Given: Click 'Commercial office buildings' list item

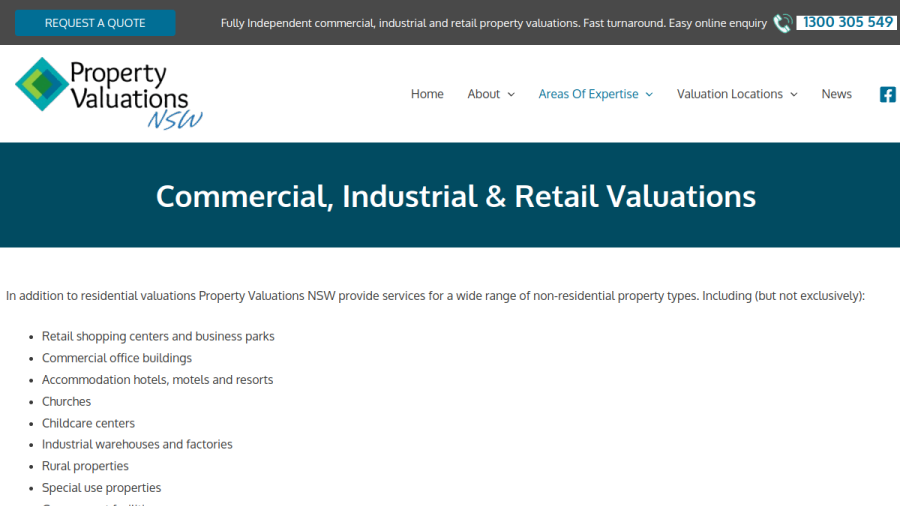Looking at the screenshot, I should (117, 358).
